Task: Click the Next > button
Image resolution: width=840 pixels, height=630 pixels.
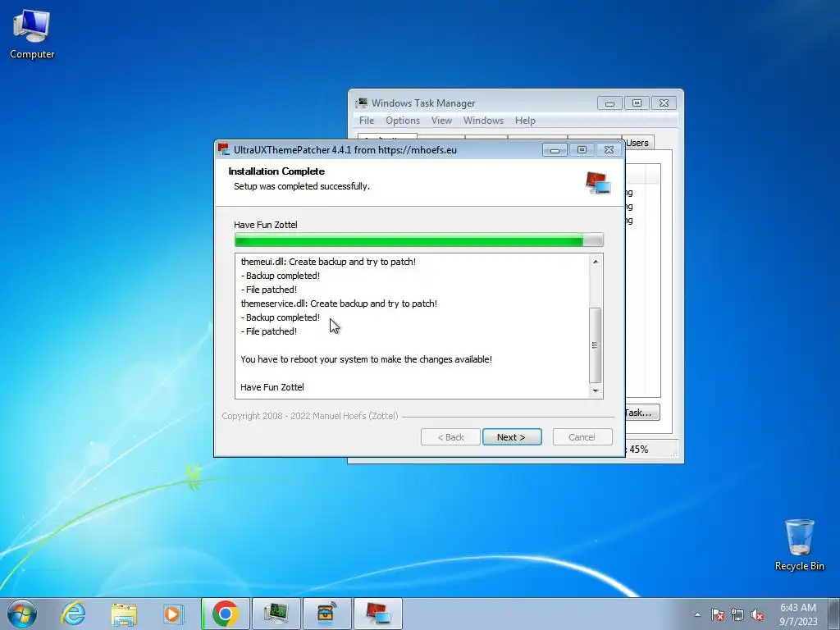Action: tap(512, 437)
